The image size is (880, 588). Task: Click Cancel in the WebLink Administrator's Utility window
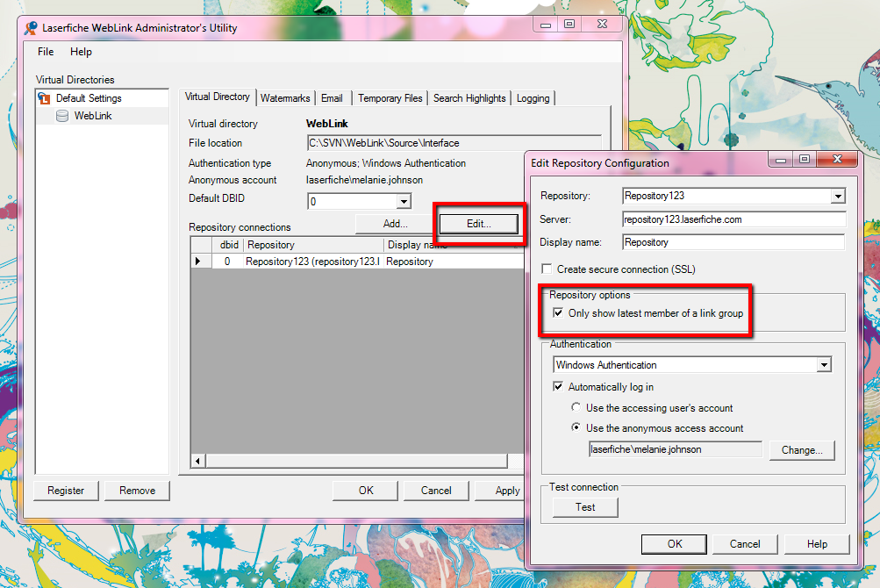[436, 491]
